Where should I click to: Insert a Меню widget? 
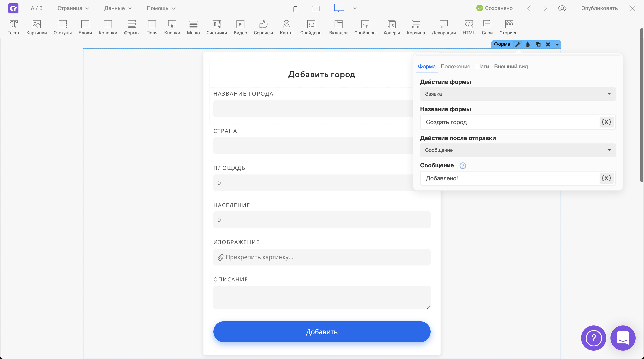[193, 27]
